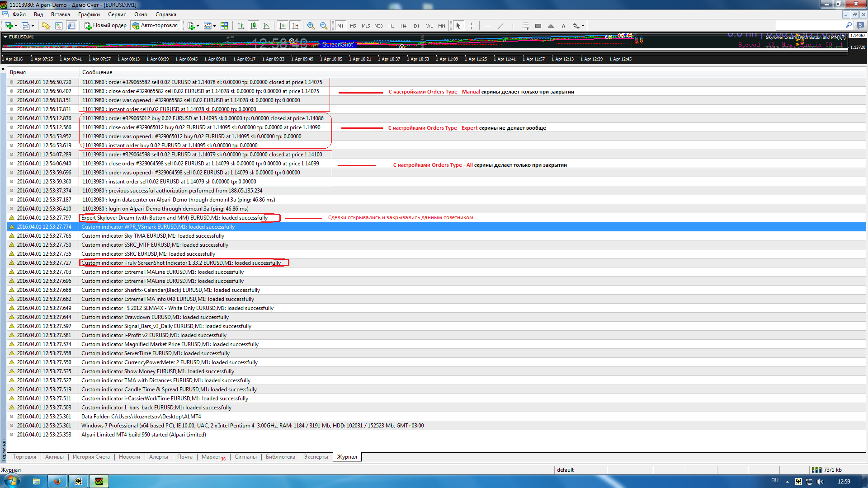The image size is (868, 488).
Task: Select the M30 timeframe button
Action: click(378, 26)
